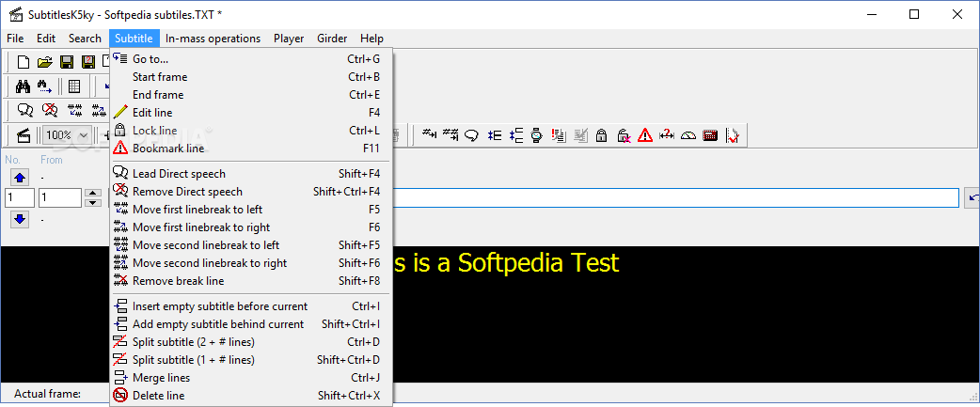Viewport: 980px width, 407px height.
Task: Click the Save As floppy icon with question mark
Action: tap(88, 62)
